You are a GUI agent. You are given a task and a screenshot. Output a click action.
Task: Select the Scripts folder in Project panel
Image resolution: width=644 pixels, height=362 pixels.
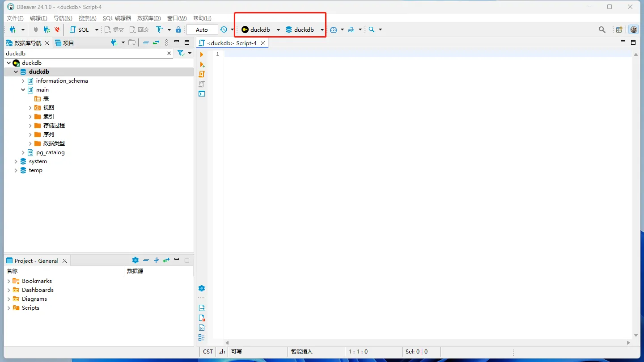pyautogui.click(x=26, y=308)
